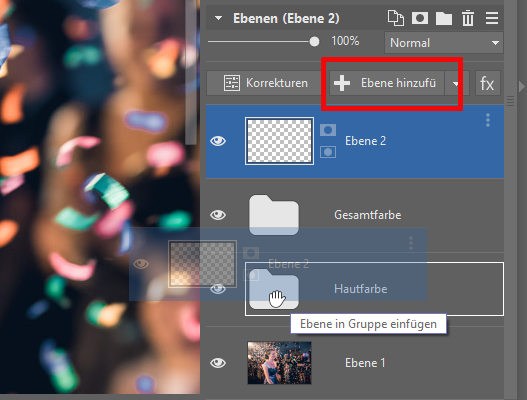Delete layer with the trash icon
The image size is (527, 400).
tap(468, 18)
